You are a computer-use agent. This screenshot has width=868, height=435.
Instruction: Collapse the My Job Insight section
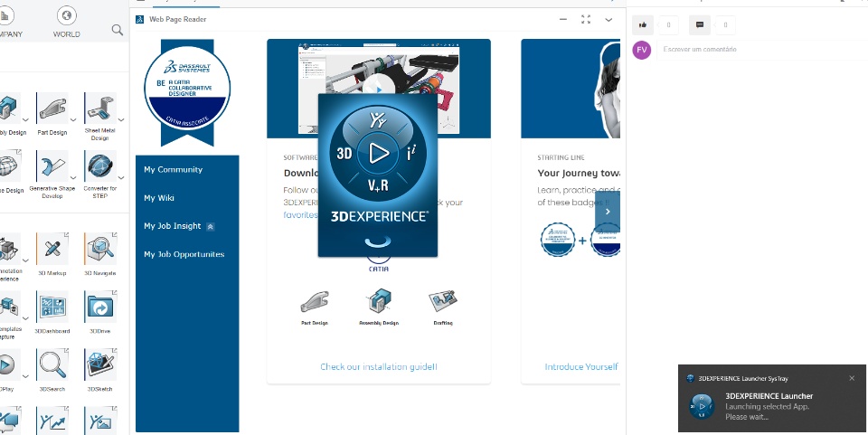tap(211, 226)
